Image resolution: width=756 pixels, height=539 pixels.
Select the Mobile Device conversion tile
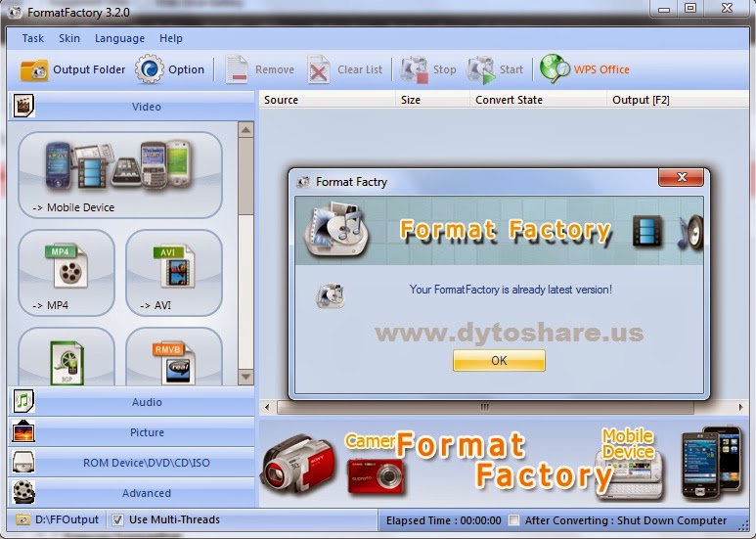120,174
